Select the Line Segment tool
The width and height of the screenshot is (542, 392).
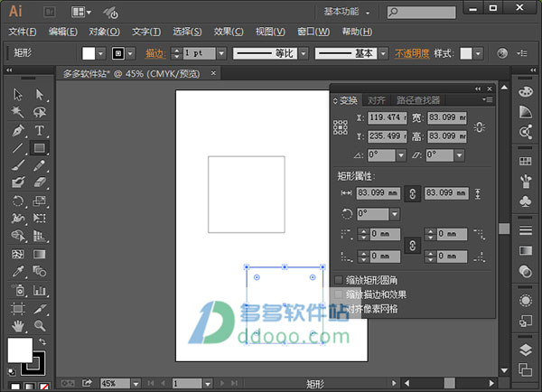18,148
